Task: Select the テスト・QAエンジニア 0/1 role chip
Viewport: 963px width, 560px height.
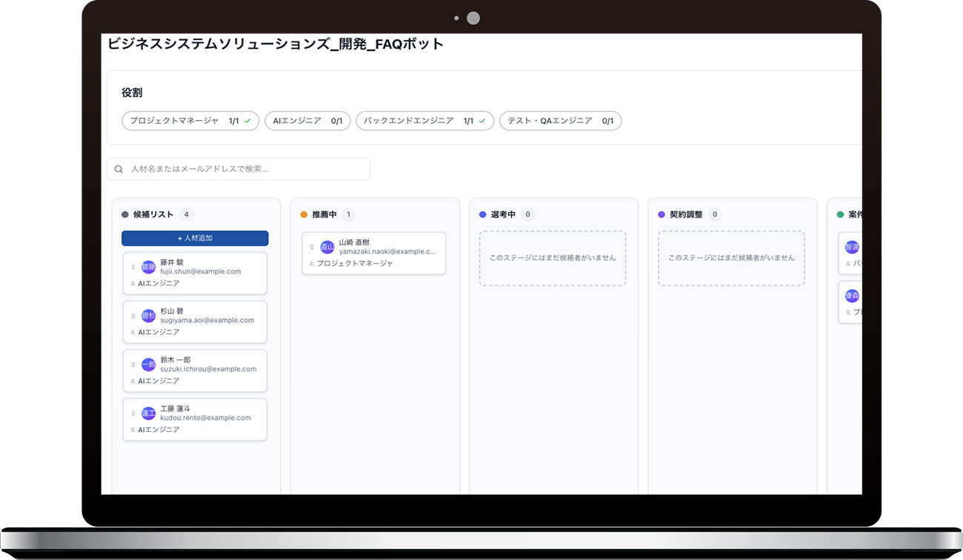Action: pyautogui.click(x=560, y=121)
